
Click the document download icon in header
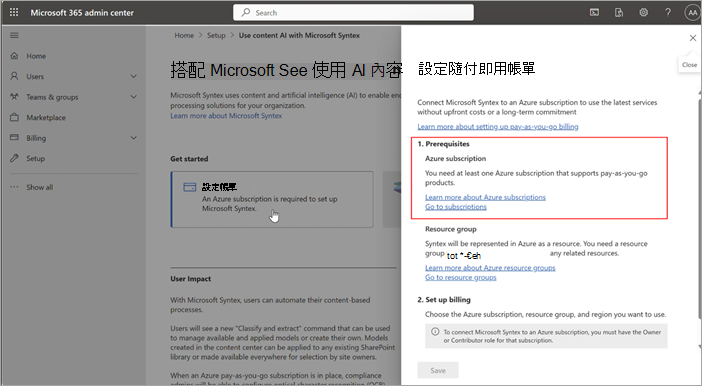619,13
